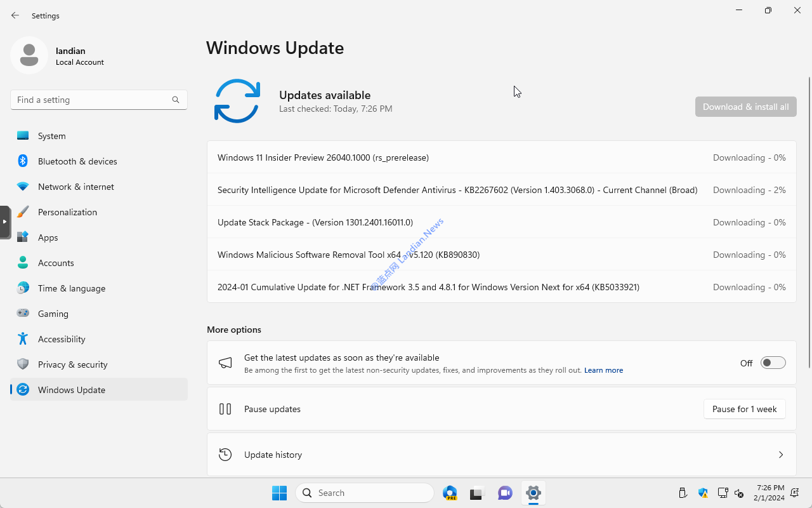812x508 pixels.
Task: Click Download & install all button
Action: 745,107
